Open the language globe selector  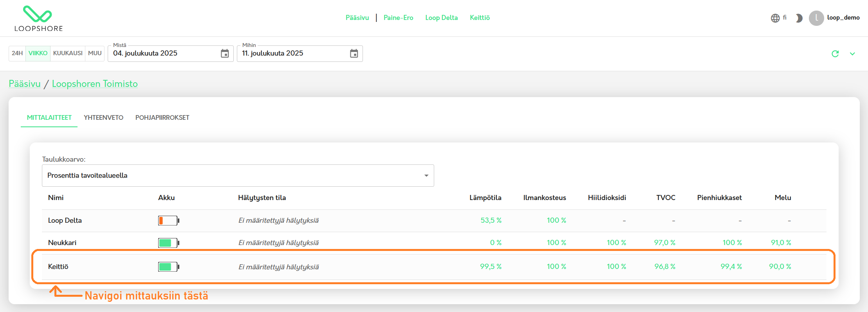pos(775,18)
